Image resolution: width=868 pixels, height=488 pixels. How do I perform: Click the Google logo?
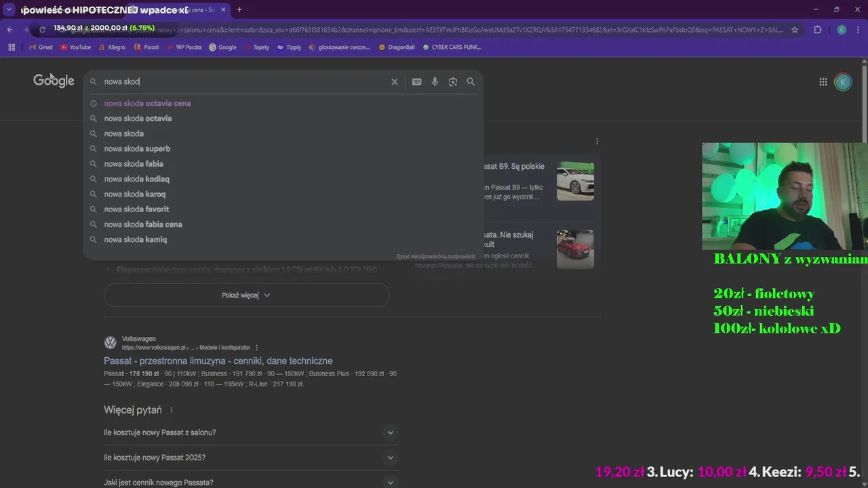tap(54, 81)
